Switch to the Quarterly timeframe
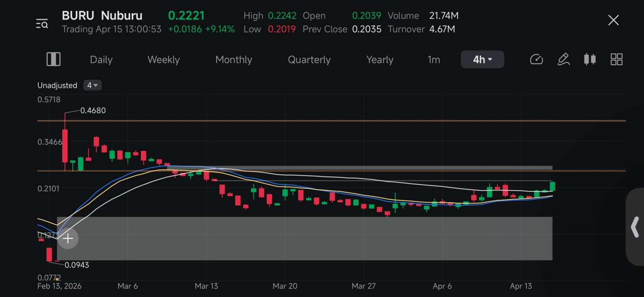This screenshot has width=644, height=297. (x=309, y=59)
